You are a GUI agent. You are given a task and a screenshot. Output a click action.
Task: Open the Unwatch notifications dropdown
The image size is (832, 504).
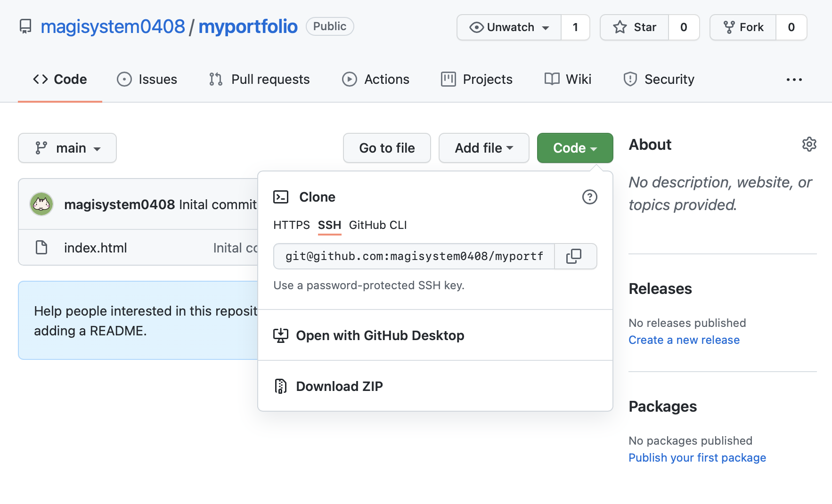[x=509, y=27]
